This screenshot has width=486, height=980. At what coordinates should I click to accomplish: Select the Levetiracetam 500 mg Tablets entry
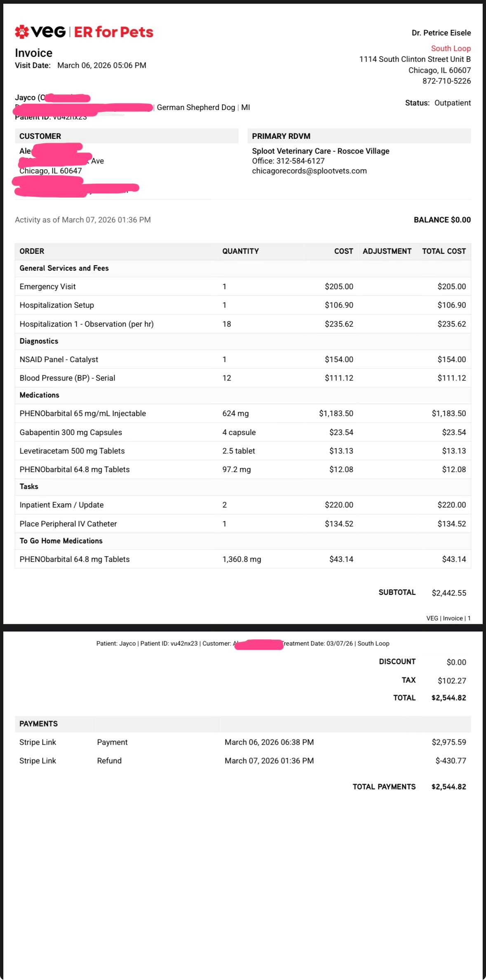tap(72, 451)
